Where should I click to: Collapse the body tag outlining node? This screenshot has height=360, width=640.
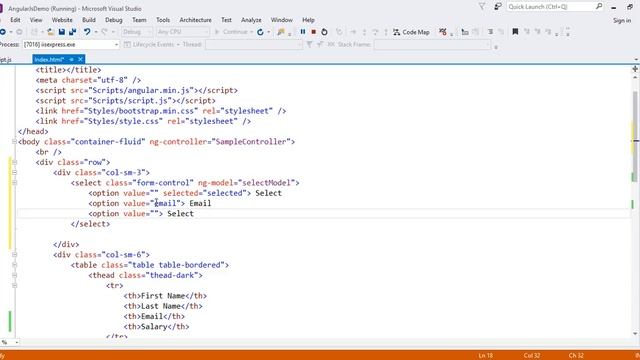click(x=14, y=142)
